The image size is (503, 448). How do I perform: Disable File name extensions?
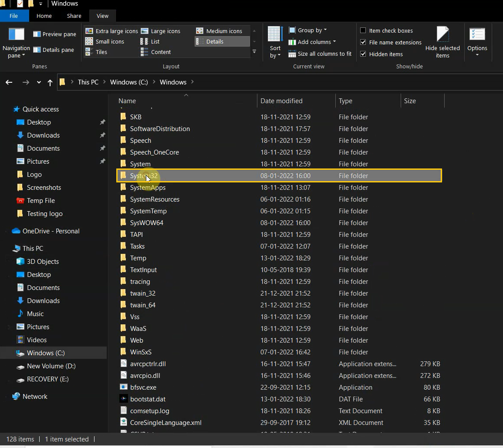click(363, 42)
